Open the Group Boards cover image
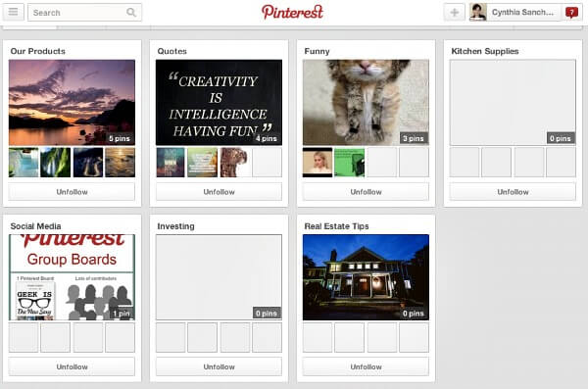The image size is (588, 389). 72,277
